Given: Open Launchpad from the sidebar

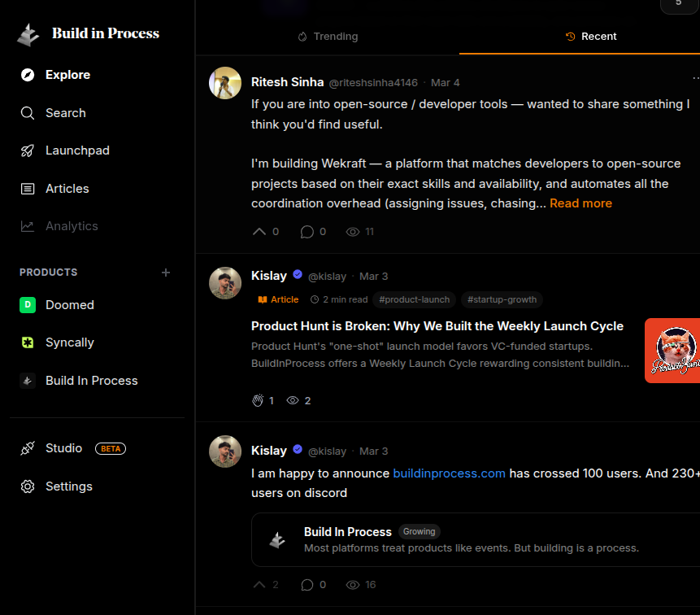Looking at the screenshot, I should (x=77, y=150).
